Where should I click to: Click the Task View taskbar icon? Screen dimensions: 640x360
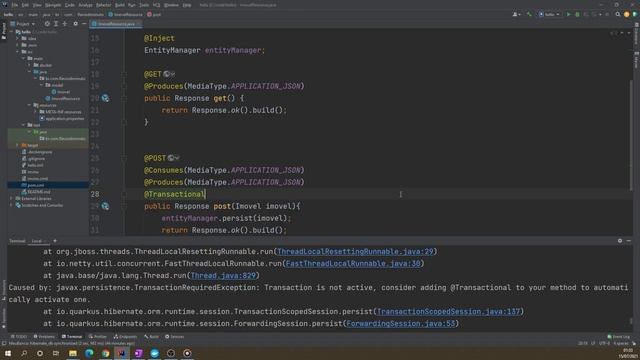pos(56,353)
